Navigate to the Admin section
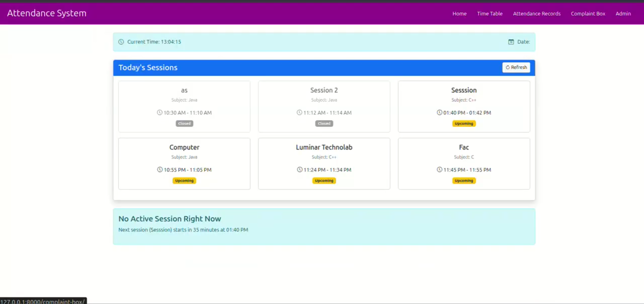 tap(623, 14)
